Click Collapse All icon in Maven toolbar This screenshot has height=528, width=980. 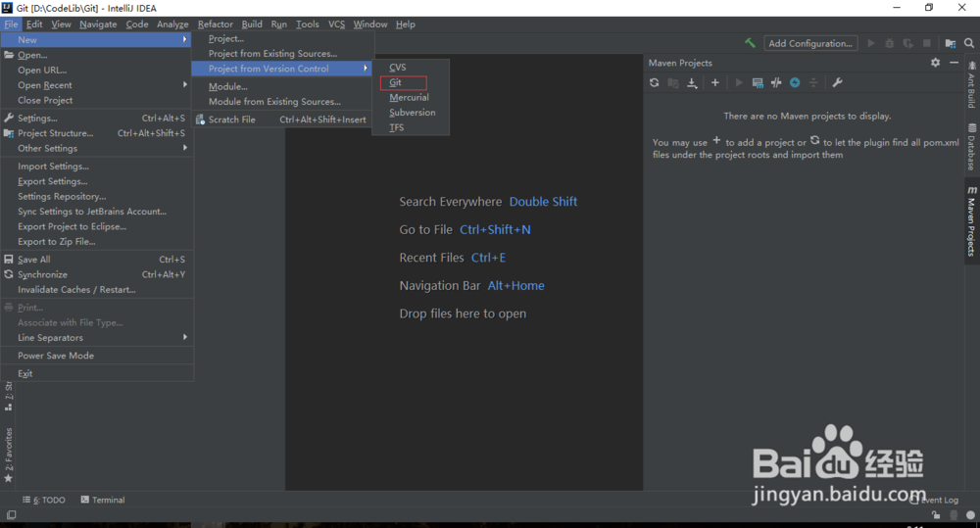[x=813, y=82]
